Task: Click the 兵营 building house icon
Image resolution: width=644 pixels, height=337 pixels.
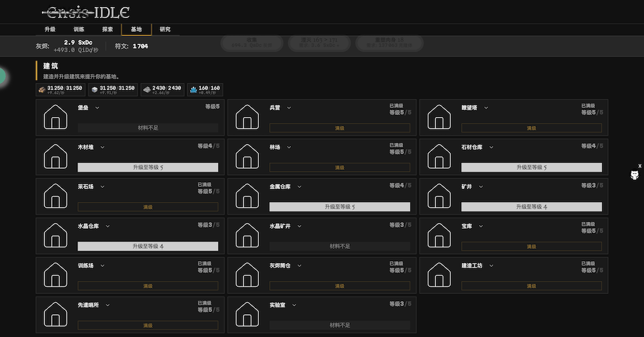Action: point(247,118)
